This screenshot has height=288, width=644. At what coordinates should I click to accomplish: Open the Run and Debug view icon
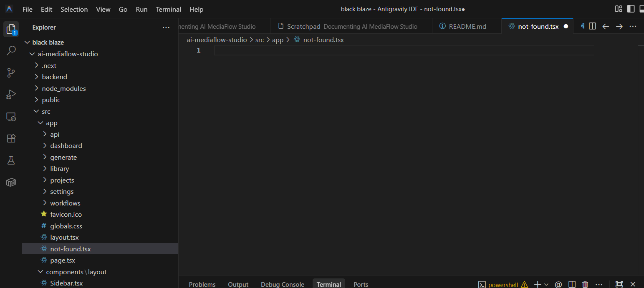[x=11, y=95]
